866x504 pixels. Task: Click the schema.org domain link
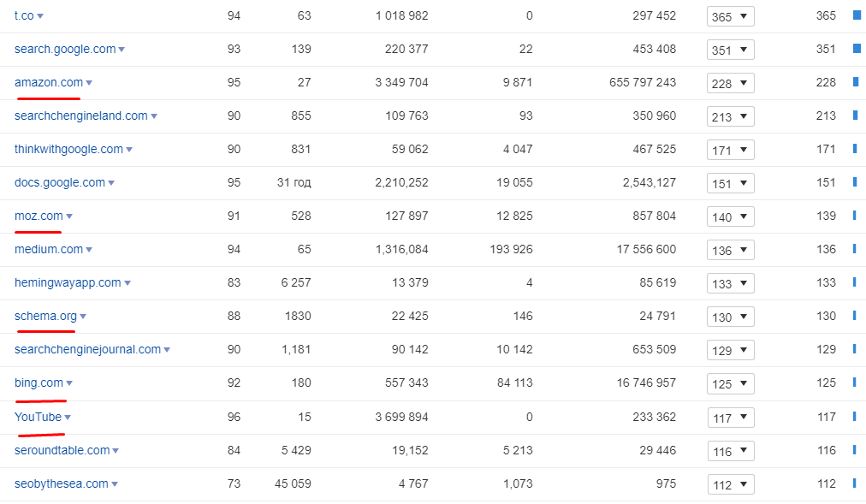pos(45,316)
